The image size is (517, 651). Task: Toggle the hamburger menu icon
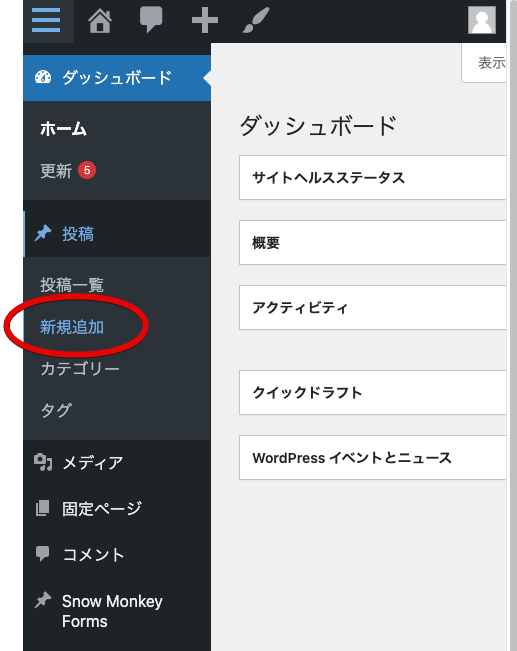(46, 20)
